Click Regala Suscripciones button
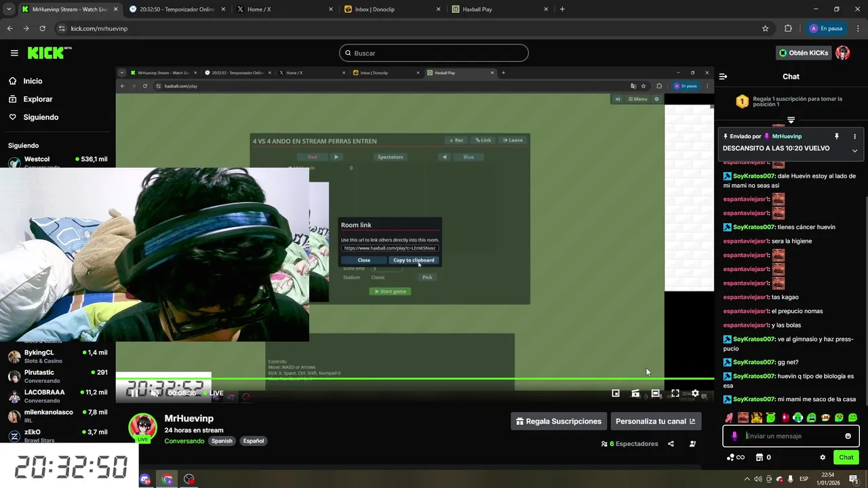The image size is (868, 488). (558, 421)
